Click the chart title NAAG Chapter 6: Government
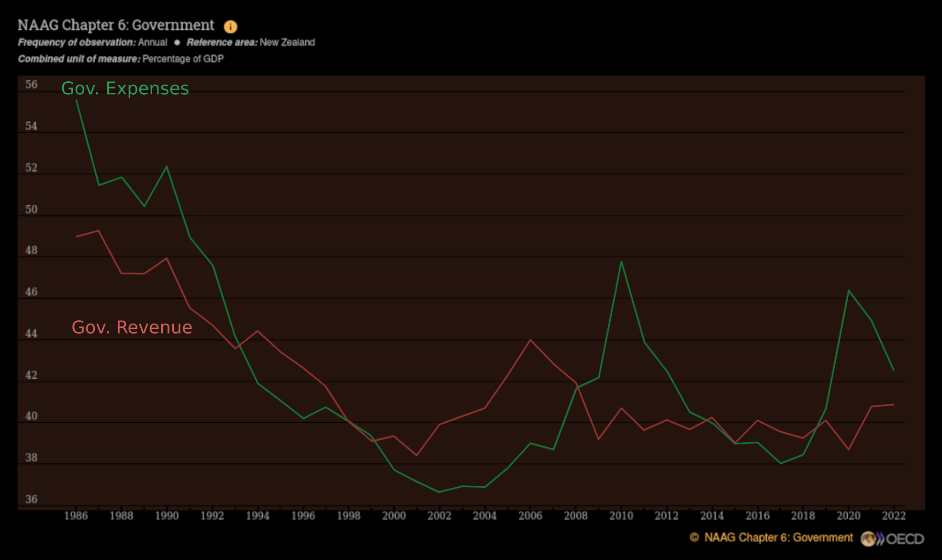This screenshot has width=942, height=560. point(116,25)
